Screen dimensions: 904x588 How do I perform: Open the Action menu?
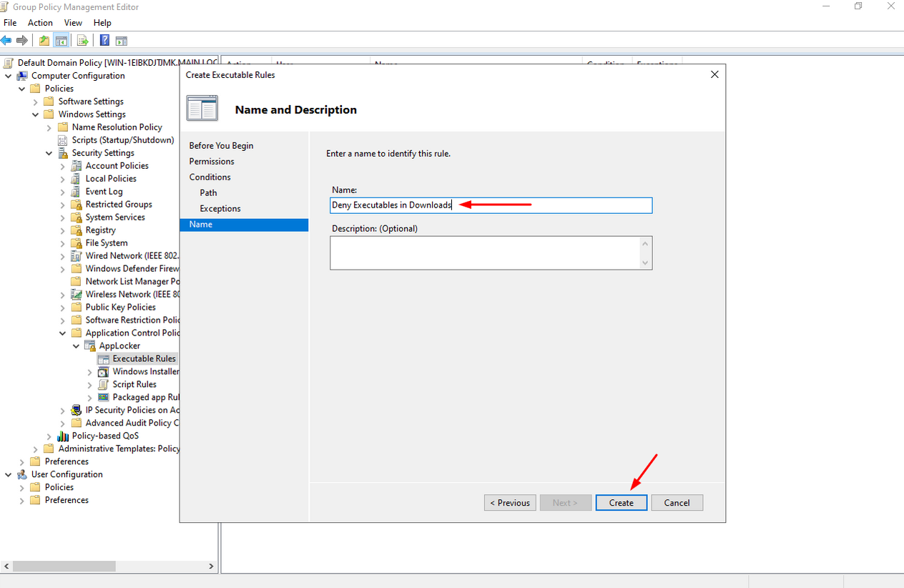40,23
